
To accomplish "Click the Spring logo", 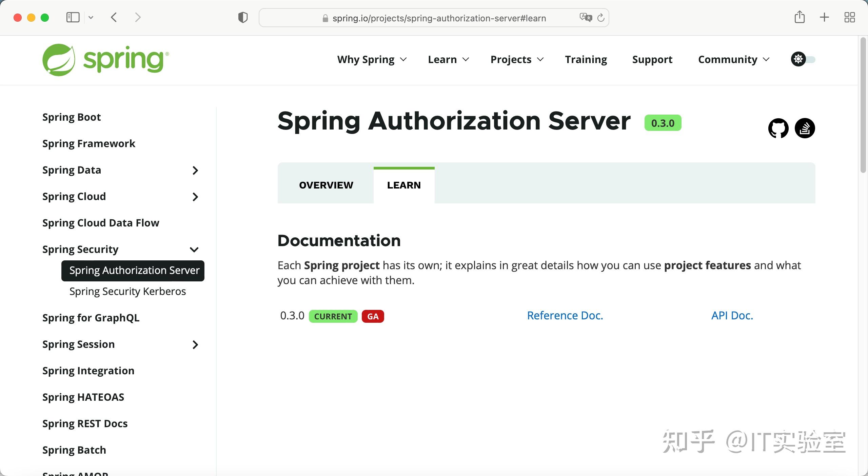I will [x=105, y=60].
